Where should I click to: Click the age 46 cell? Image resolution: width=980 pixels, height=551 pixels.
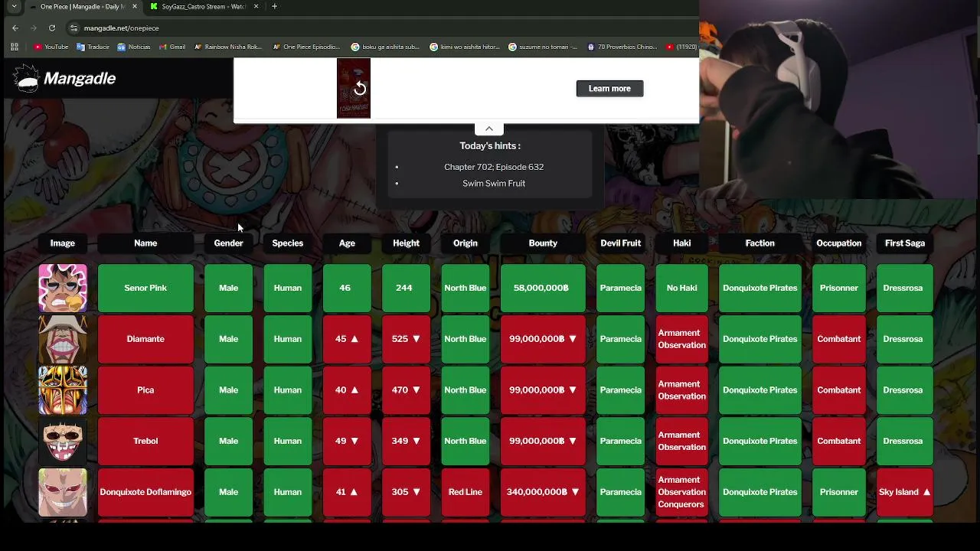(x=347, y=288)
